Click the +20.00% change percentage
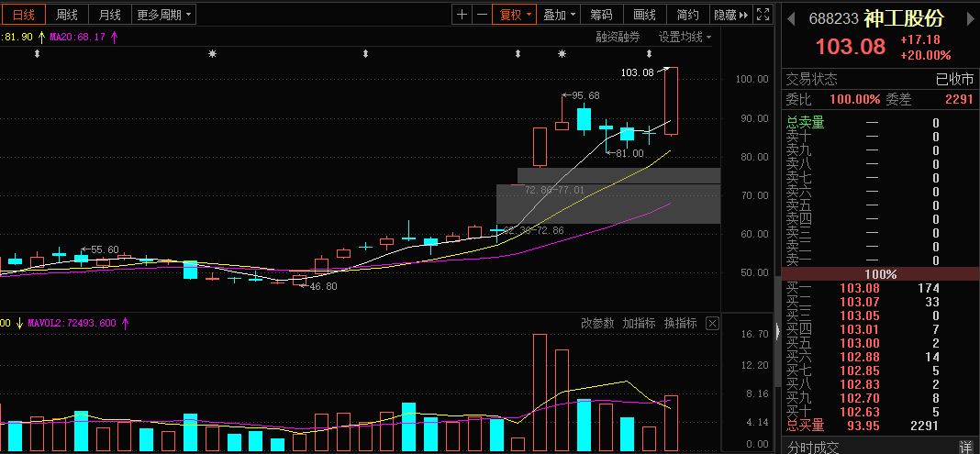 click(x=926, y=56)
